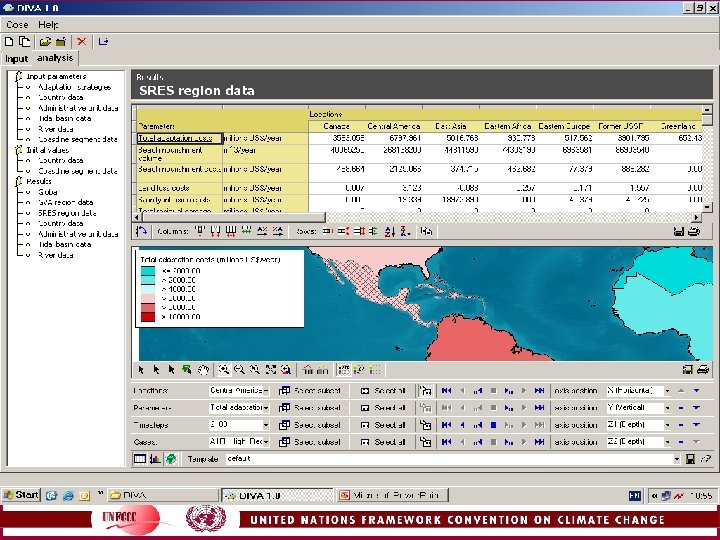Click the Windows Start button
720x540 pixels.
pyautogui.click(x=20, y=495)
